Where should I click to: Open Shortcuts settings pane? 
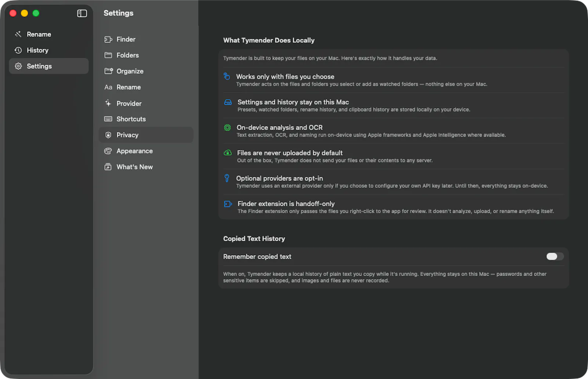coord(146,119)
